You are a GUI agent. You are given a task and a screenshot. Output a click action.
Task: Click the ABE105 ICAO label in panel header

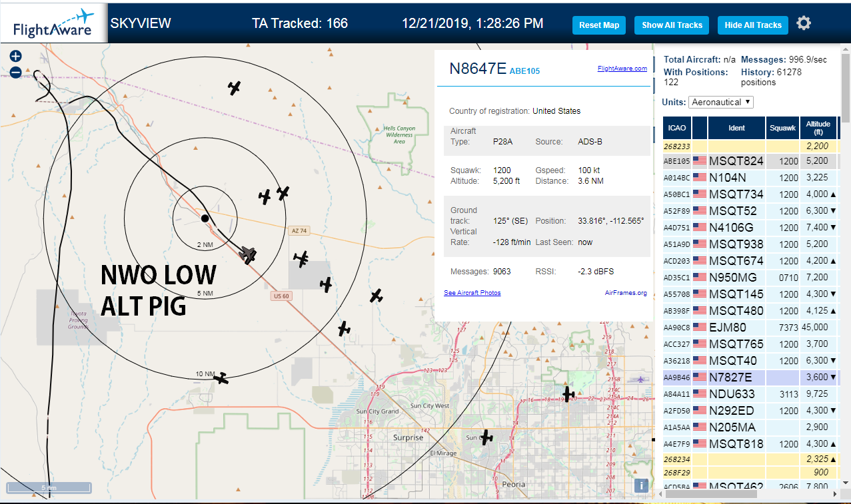(x=524, y=71)
